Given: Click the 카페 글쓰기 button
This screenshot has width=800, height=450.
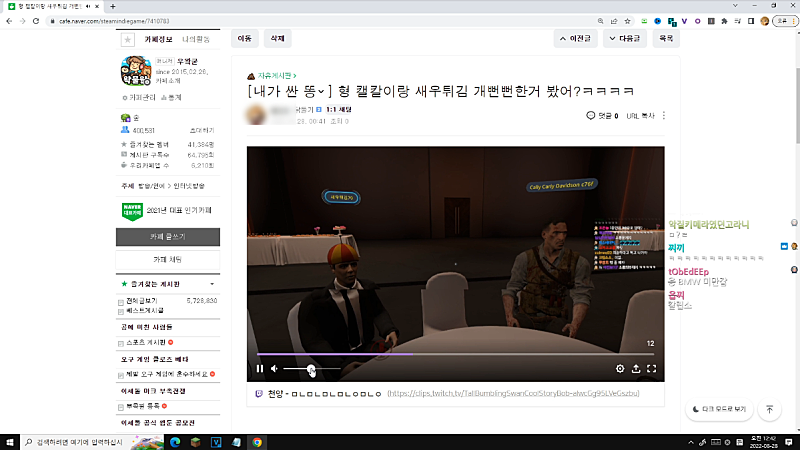Looking at the screenshot, I should [168, 237].
